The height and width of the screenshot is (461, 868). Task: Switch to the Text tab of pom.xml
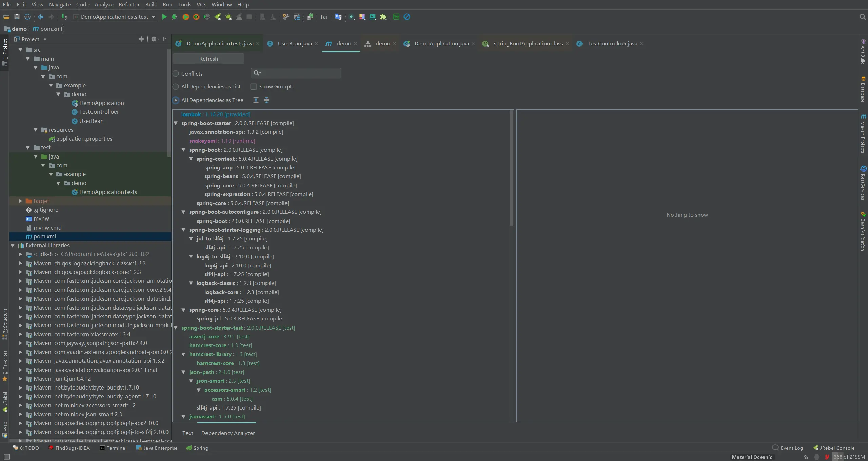click(x=188, y=433)
